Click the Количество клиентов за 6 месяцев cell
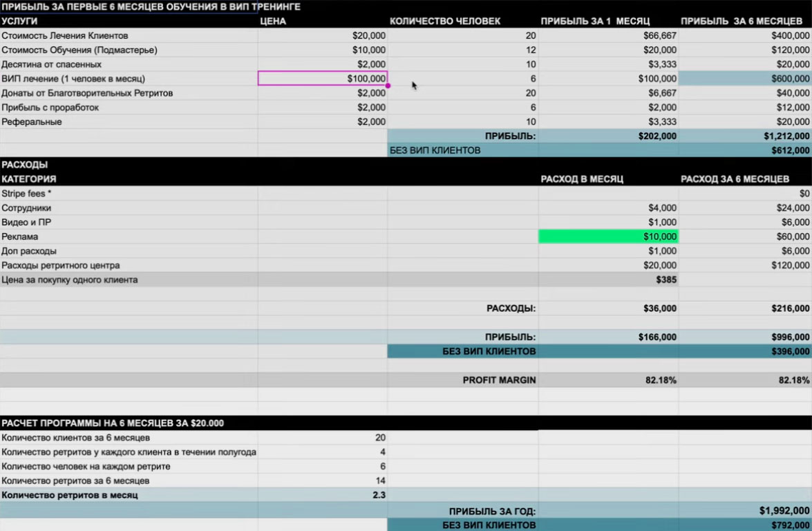The height and width of the screenshot is (531, 812). [x=129, y=437]
